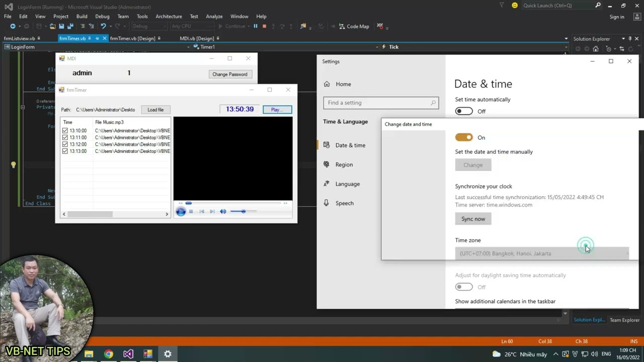The image size is (644, 362).
Task: Switch to Team Explorer tab
Action: coord(624,320)
